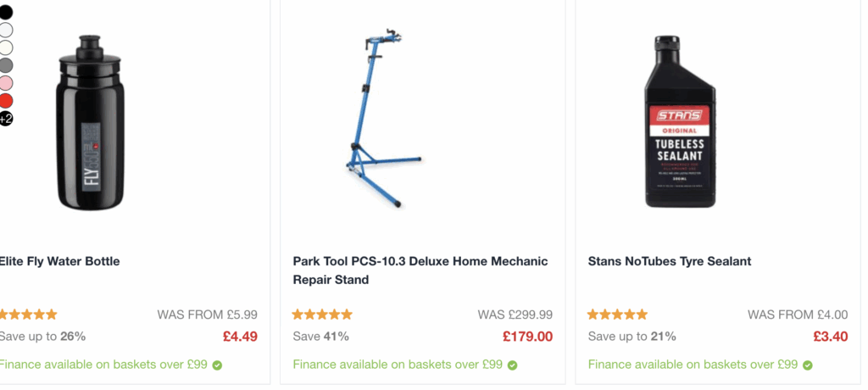Go to Stans NoTubes Tyre Sealant product
Screen dimensions: 868x390
coord(670,261)
